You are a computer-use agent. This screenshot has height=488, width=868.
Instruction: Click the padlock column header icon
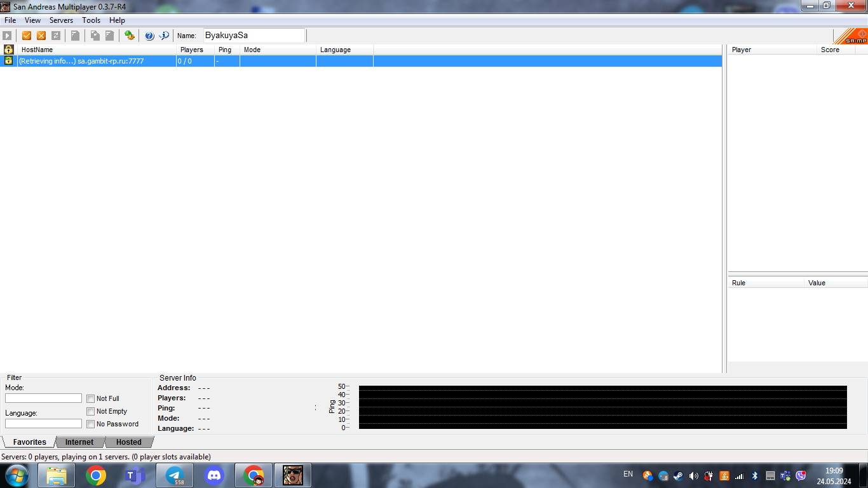(8, 50)
